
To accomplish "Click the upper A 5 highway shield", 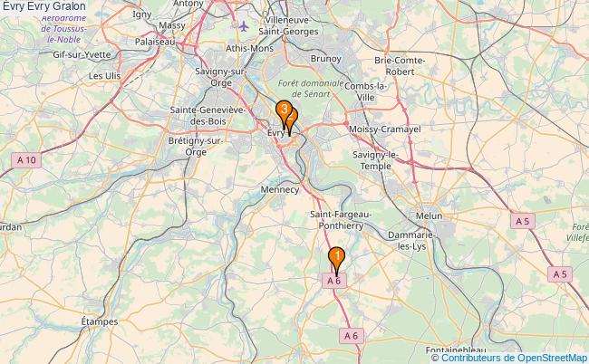I will coord(523,222).
